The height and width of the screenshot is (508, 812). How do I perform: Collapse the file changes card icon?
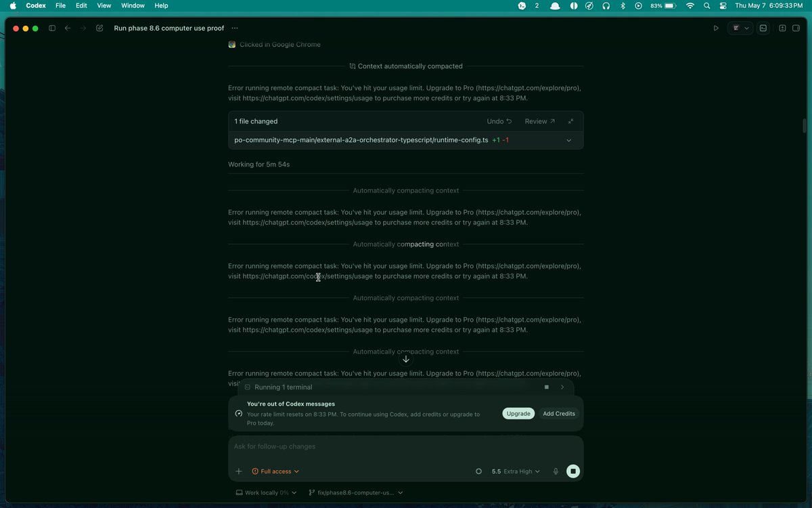tap(570, 121)
